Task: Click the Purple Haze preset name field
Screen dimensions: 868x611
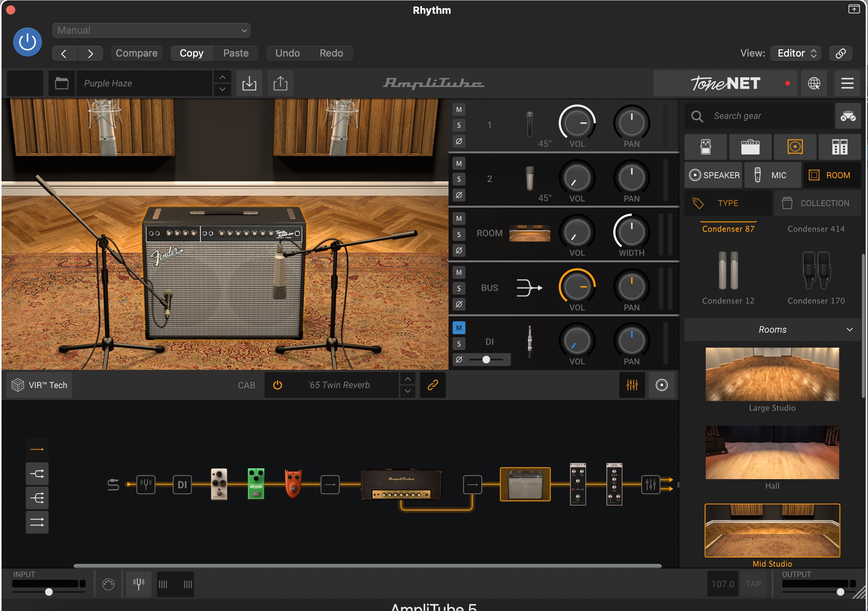Action: [145, 83]
